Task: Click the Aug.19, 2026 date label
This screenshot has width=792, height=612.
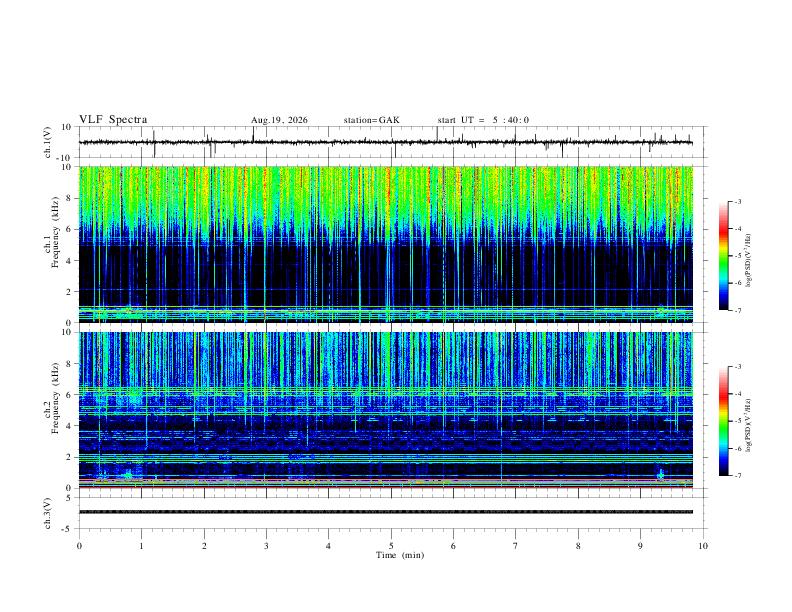Action: pos(279,120)
